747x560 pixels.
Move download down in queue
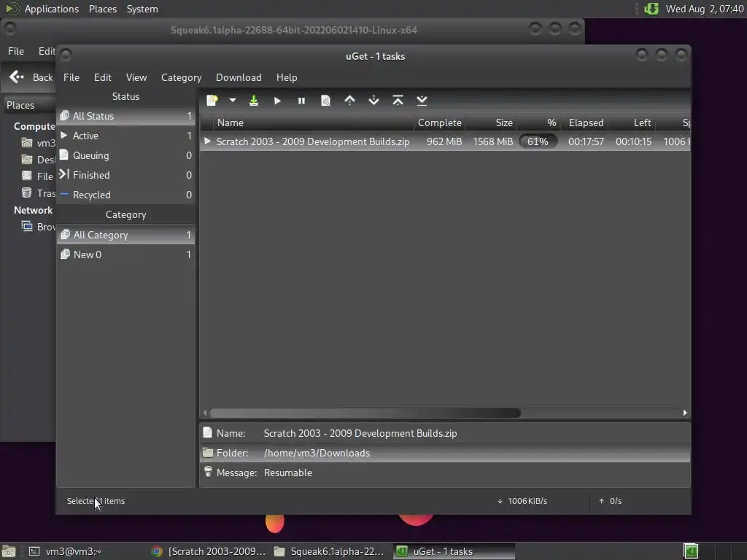click(x=374, y=101)
